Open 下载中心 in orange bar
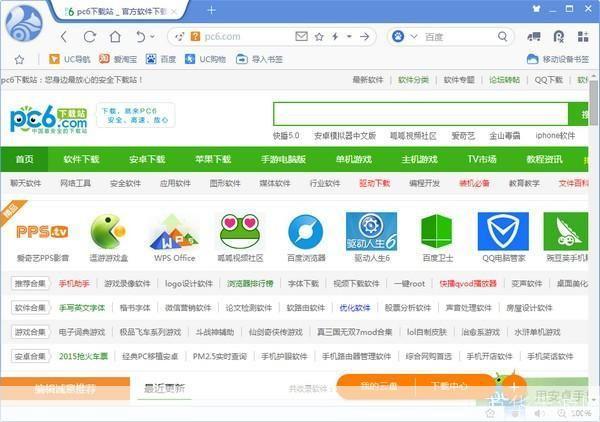600x422 pixels. pyautogui.click(x=449, y=386)
